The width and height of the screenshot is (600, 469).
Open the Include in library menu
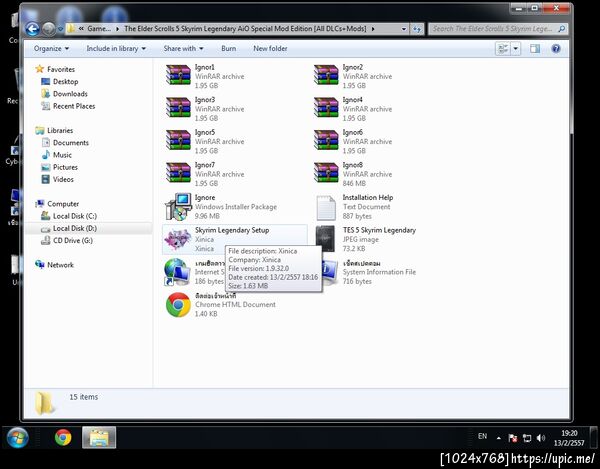(116, 49)
